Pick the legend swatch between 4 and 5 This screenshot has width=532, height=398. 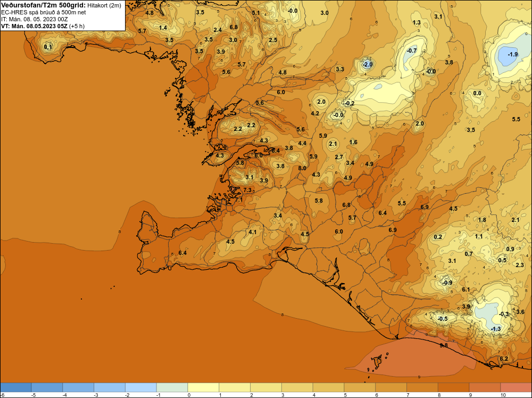[328, 387]
